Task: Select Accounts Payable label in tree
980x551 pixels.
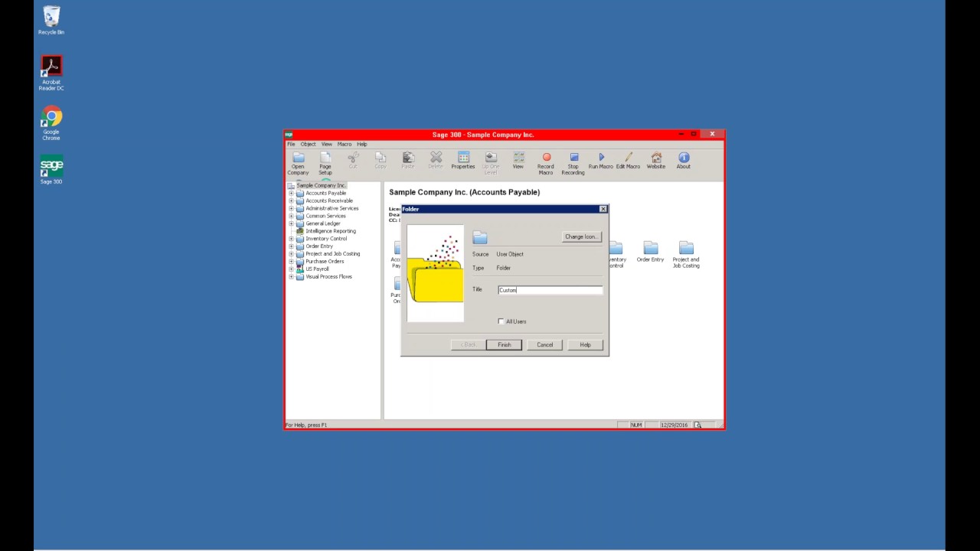Action: click(x=325, y=193)
